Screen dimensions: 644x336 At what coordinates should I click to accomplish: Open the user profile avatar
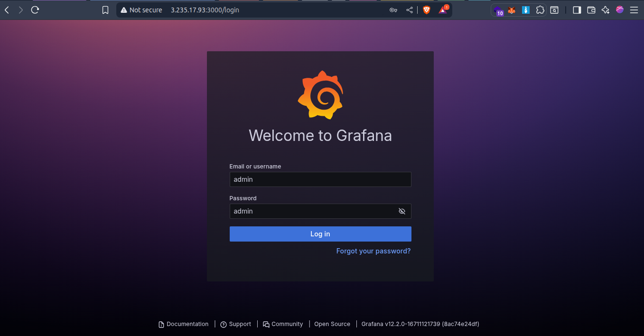pos(620,9)
